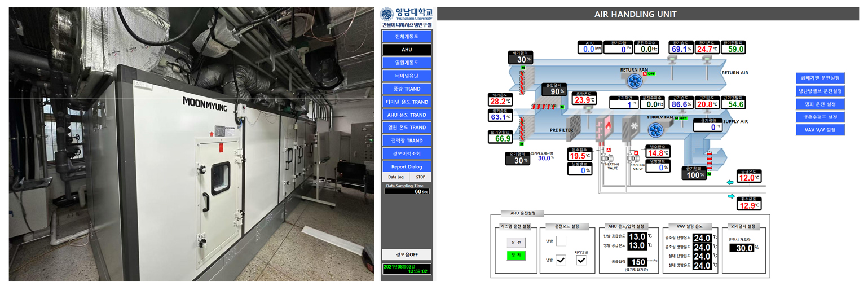Click the 실내 냉방온도 24.0 field

pyautogui.click(x=702, y=266)
